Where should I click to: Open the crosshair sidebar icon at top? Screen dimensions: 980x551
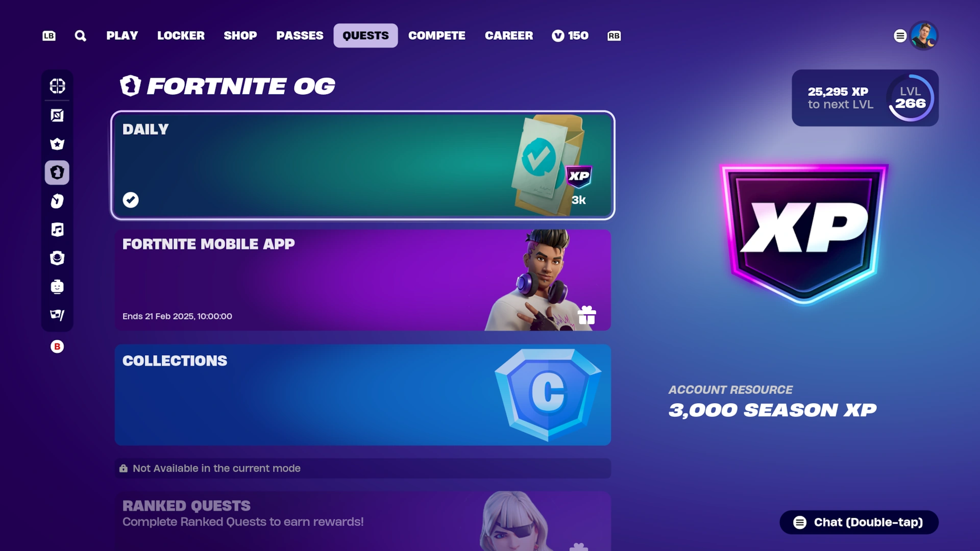57,86
